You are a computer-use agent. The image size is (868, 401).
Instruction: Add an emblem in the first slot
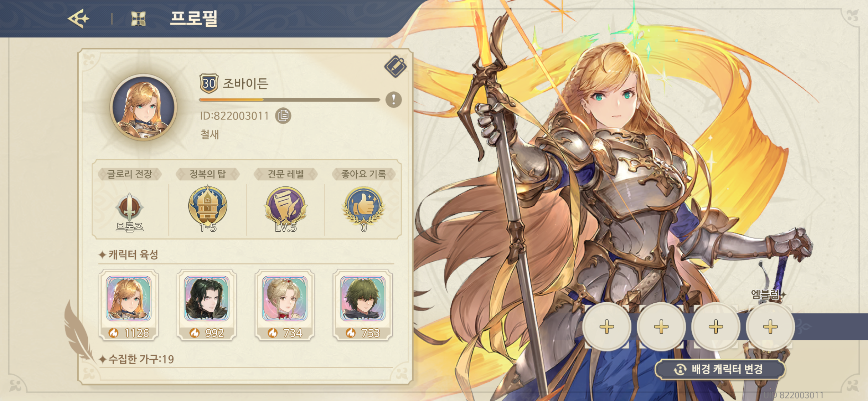(607, 327)
